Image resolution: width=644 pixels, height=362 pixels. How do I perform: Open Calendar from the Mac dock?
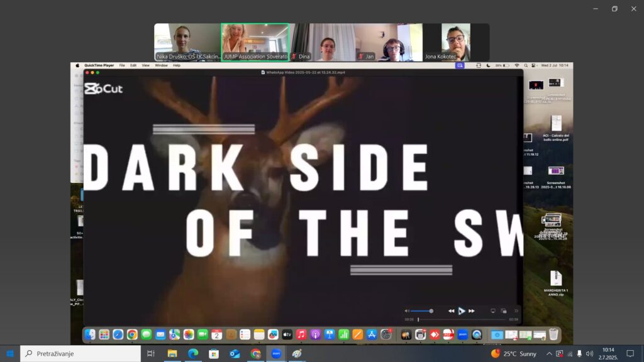(216, 334)
